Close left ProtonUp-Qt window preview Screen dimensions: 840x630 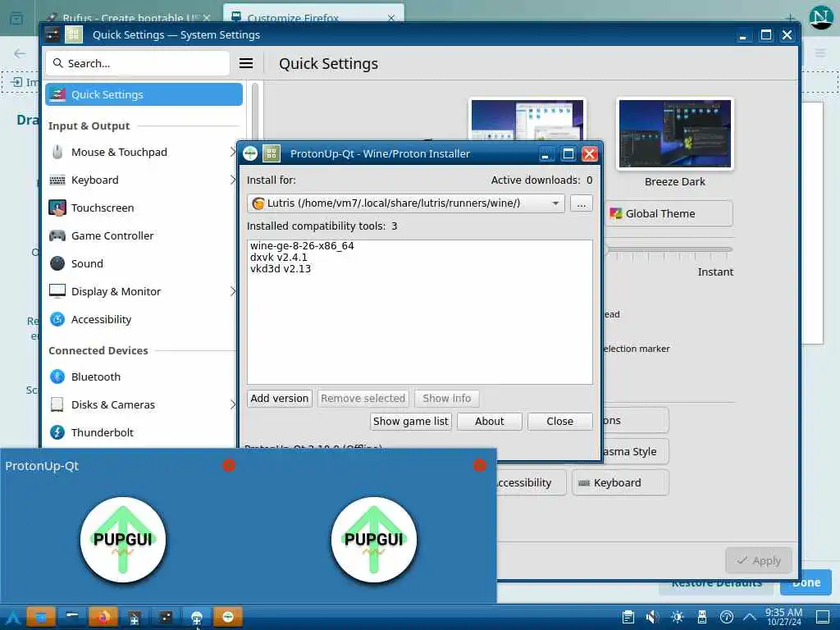click(x=229, y=465)
